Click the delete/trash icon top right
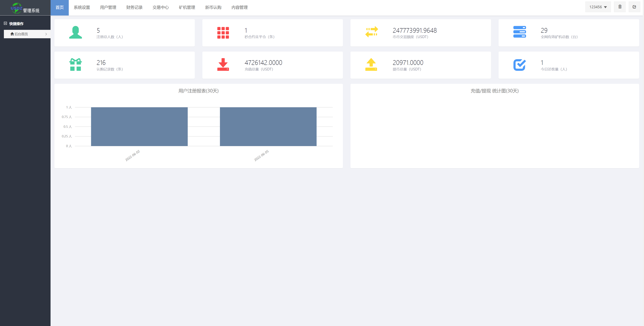Image resolution: width=644 pixels, height=326 pixels. pos(620,7)
